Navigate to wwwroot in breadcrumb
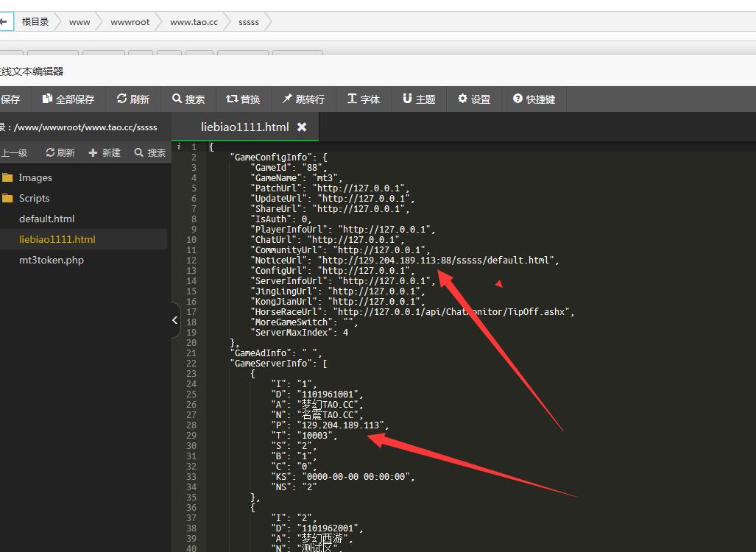The image size is (756, 552). [130, 22]
